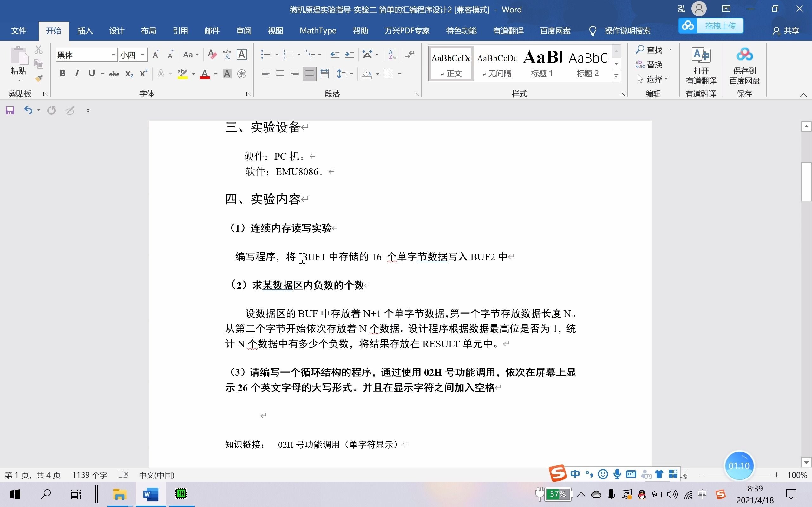Image resolution: width=812 pixels, height=507 pixels.
Task: Toggle Underline formatting icon
Action: click(91, 73)
